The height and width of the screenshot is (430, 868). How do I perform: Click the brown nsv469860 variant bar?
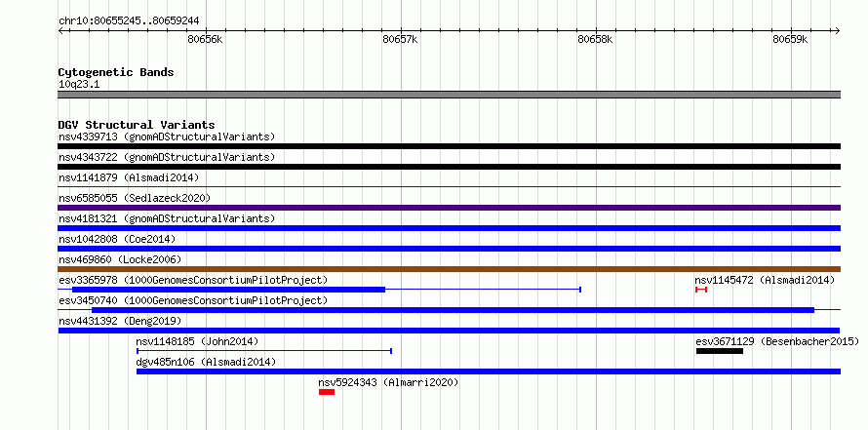[449, 269]
